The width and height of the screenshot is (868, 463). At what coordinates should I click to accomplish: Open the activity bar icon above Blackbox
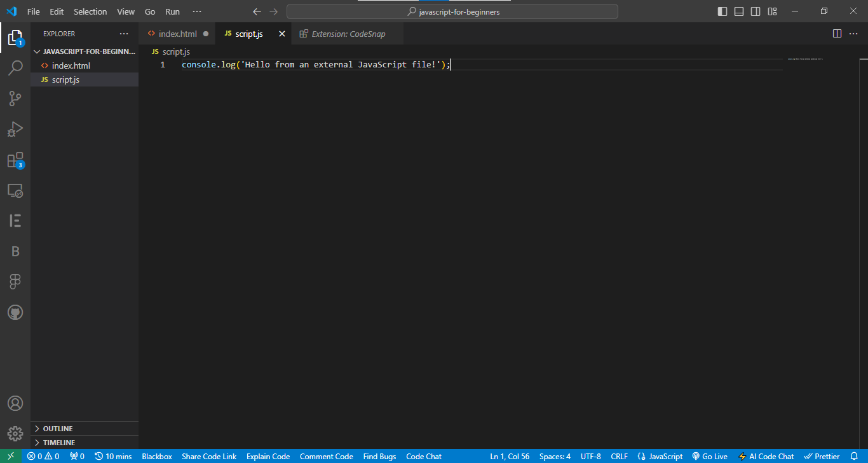[x=15, y=221]
